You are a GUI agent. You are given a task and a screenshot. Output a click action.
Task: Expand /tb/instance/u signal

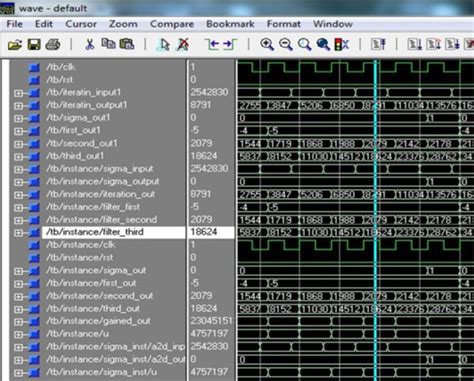coord(18,334)
